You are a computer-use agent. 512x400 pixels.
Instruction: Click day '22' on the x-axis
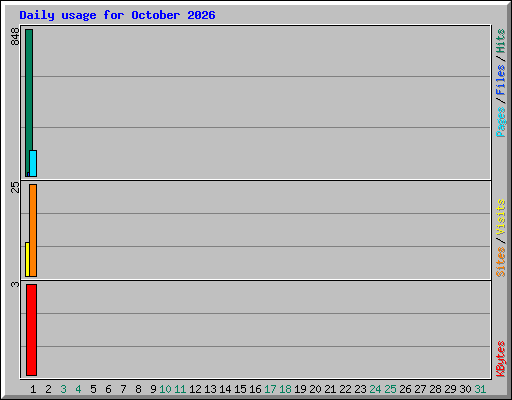pos(345,389)
